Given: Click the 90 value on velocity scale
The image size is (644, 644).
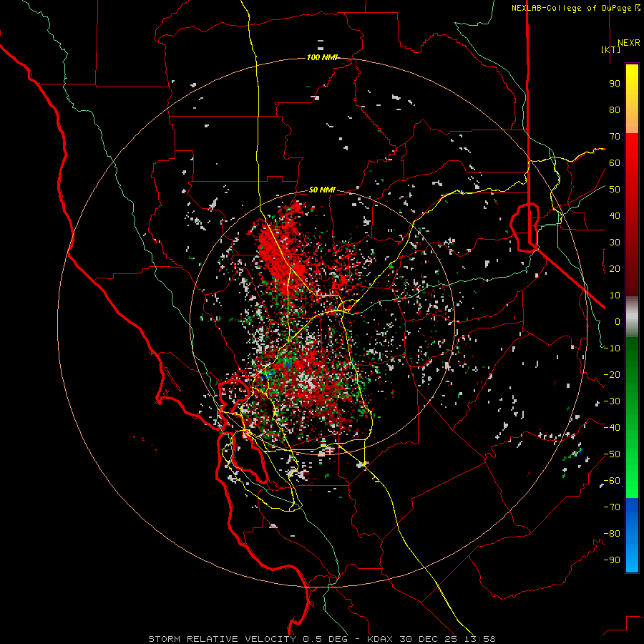Looking at the screenshot, I should (615, 84).
